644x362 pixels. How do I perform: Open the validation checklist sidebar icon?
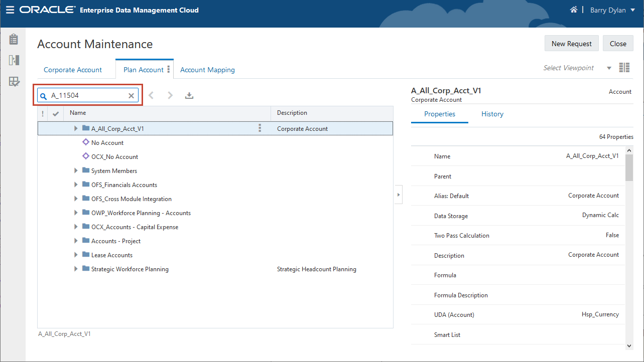point(14,82)
